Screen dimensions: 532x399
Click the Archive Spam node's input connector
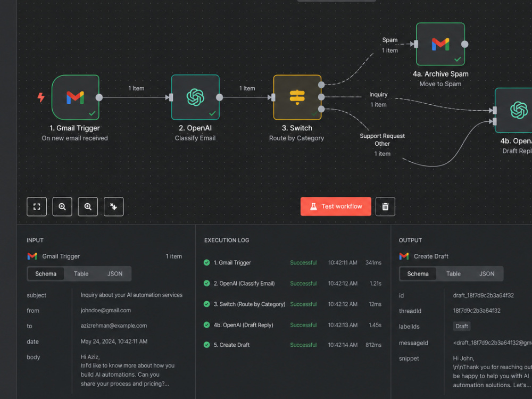(416, 44)
